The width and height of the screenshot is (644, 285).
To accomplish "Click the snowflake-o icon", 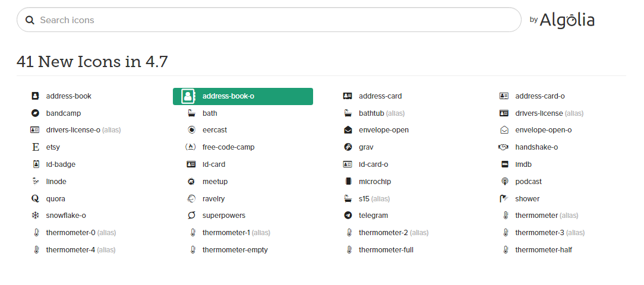I will 35,216.
